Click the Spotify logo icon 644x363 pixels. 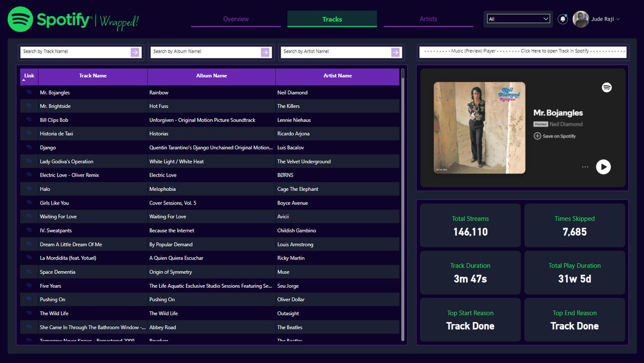(x=20, y=19)
